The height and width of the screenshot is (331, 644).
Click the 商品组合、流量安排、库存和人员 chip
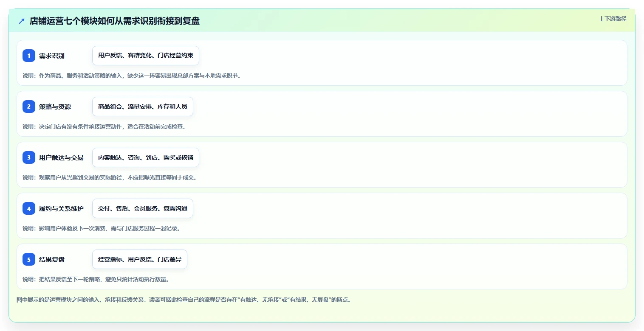[x=143, y=107]
